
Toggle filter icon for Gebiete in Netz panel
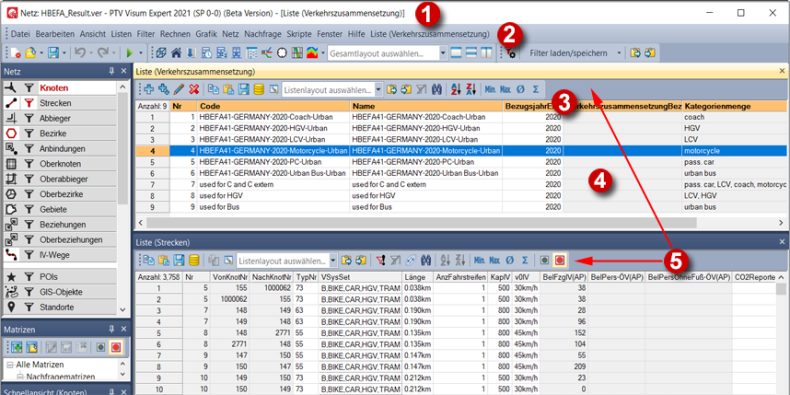[30, 209]
